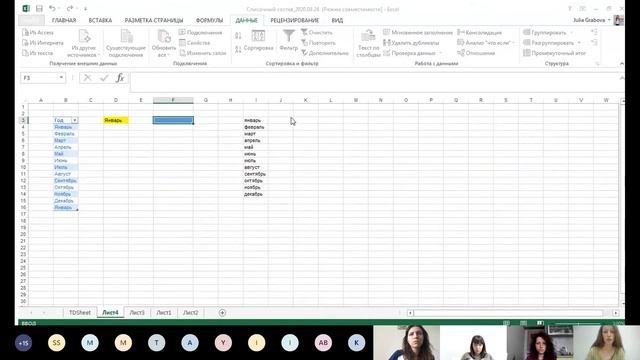Click the Из Интернета import icon

pos(25,43)
